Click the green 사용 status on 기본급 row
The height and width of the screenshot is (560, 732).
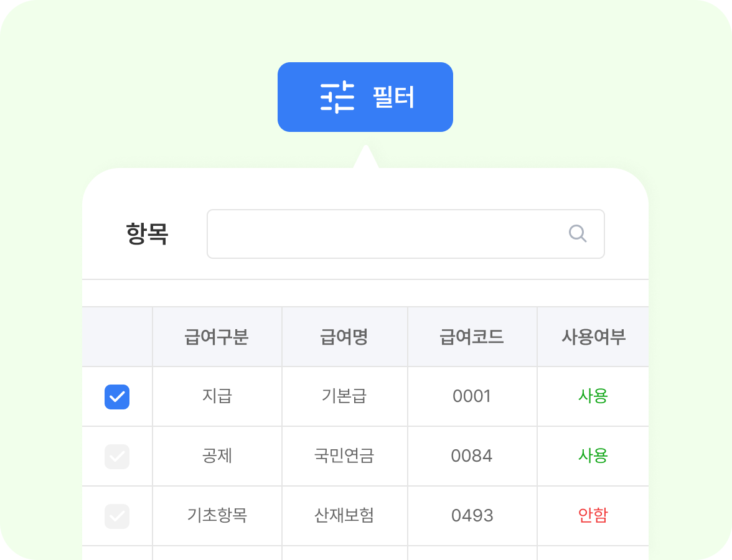(x=592, y=396)
